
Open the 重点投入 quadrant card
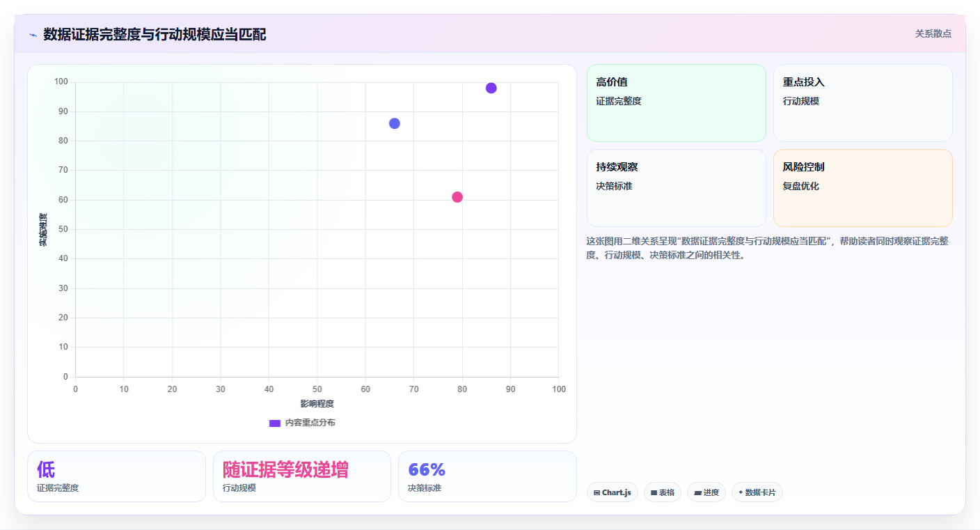pos(863,103)
